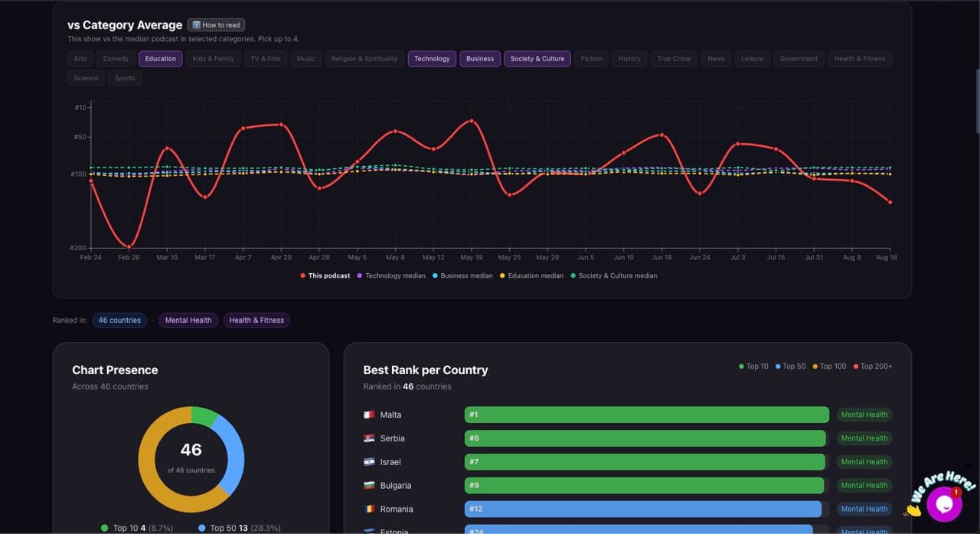Click the Health & Fitness ranked-in tag
The width and height of the screenshot is (980, 534).
click(x=256, y=321)
